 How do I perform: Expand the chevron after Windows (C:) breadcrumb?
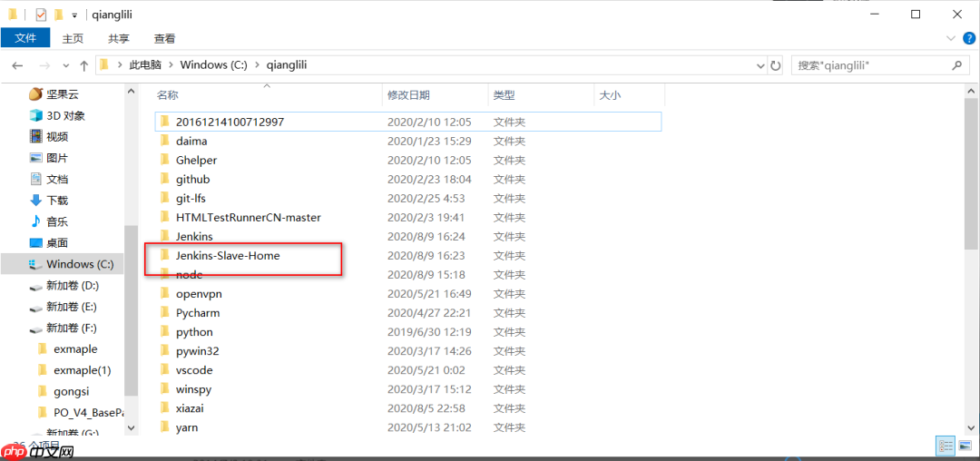pyautogui.click(x=256, y=64)
